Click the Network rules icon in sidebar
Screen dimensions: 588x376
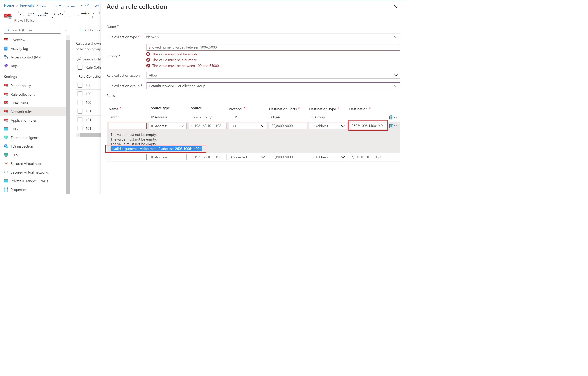pyautogui.click(x=6, y=112)
